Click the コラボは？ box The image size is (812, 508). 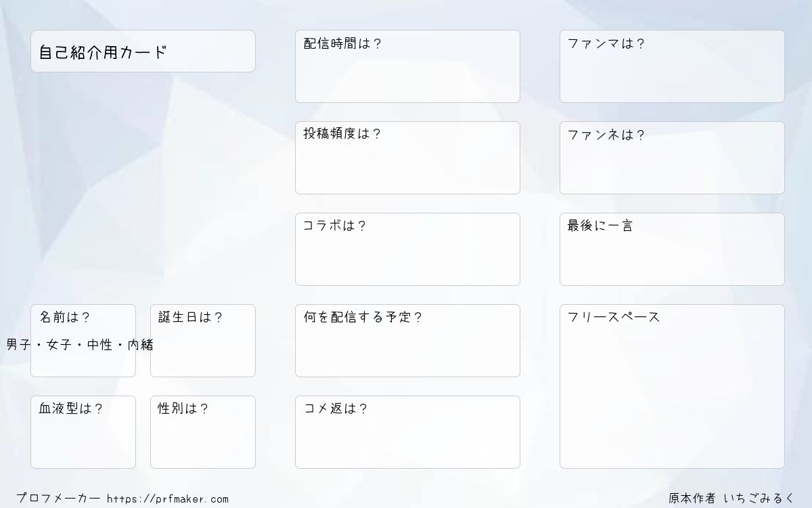(407, 249)
